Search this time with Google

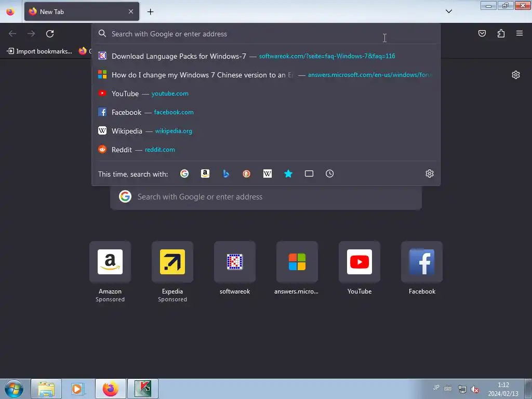pyautogui.click(x=184, y=174)
